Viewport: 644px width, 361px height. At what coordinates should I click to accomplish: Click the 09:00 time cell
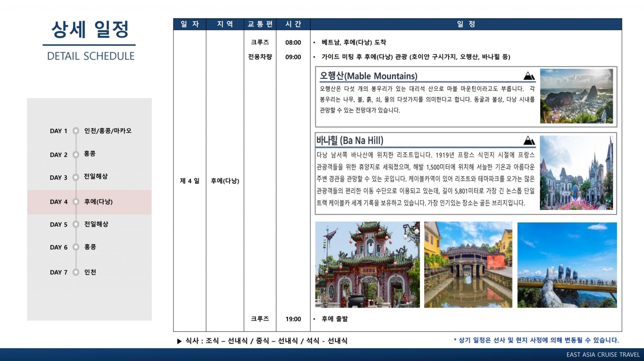(293, 57)
